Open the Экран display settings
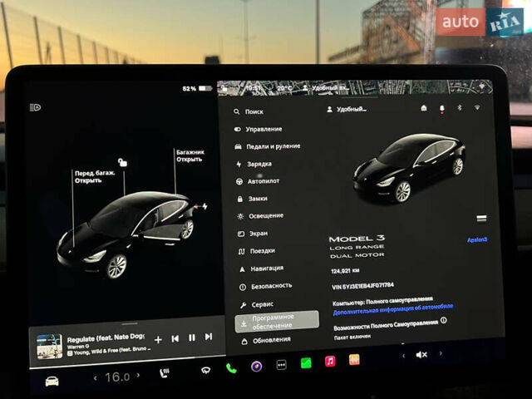Image resolution: width=532 pixels, height=399 pixels. [253, 234]
